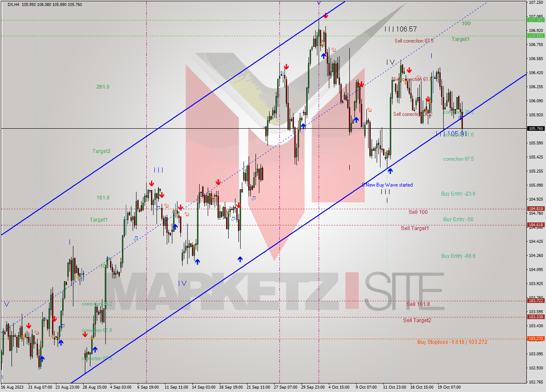546x392 pixels.
Task: Click the green 107.040 price tag
Action: [x=536, y=20]
